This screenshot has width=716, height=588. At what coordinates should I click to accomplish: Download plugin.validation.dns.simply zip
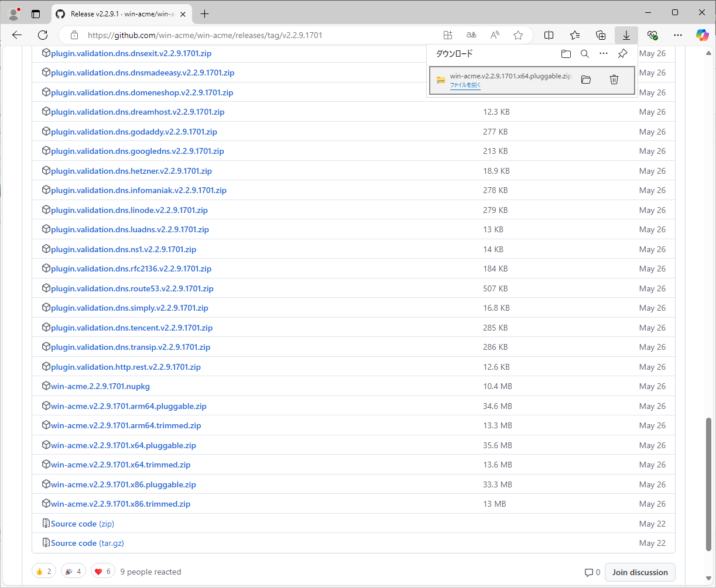tap(129, 308)
